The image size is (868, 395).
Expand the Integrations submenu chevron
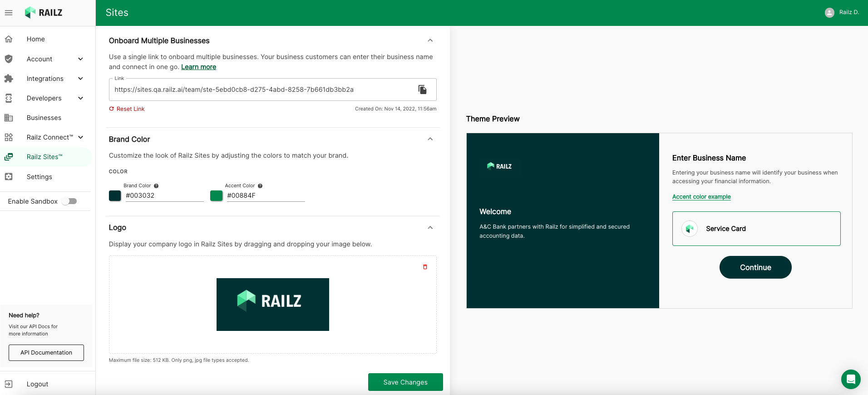click(x=81, y=79)
